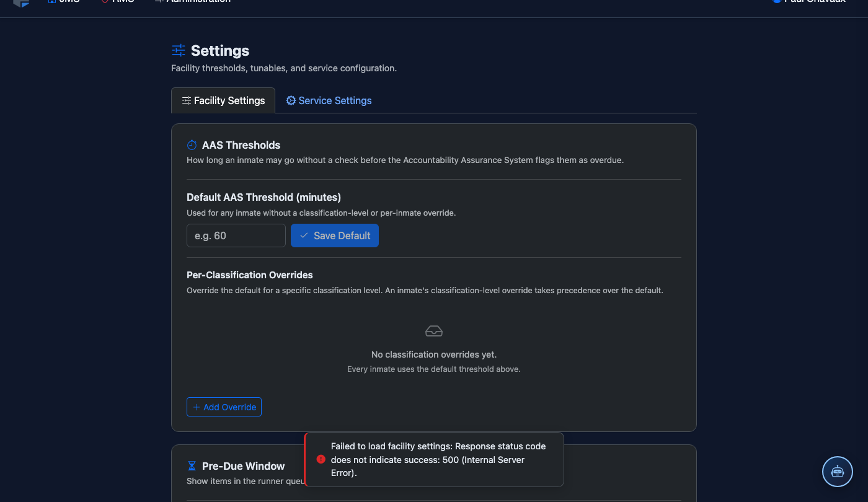
Task: Click the 'Default AAS Threshold (minutes)' label
Action: coord(264,197)
